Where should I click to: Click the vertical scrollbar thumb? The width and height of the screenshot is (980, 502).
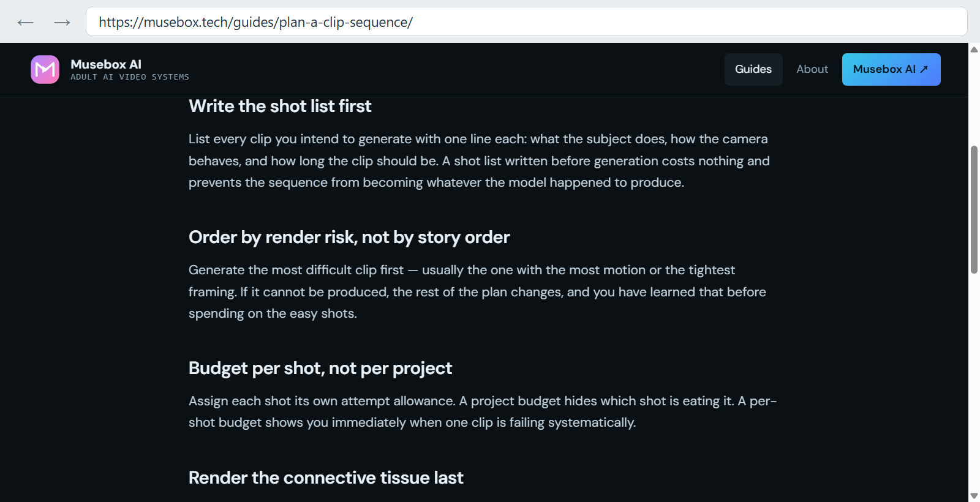[x=974, y=209]
